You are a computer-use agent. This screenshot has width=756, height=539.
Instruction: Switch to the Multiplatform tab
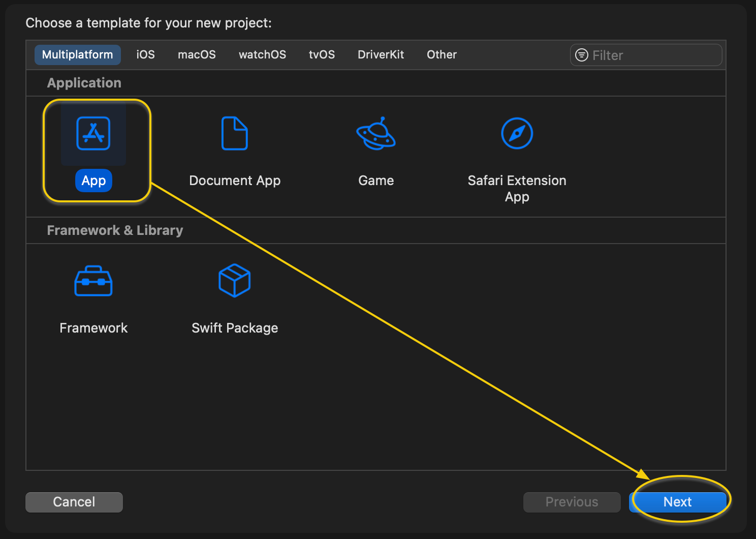78,54
